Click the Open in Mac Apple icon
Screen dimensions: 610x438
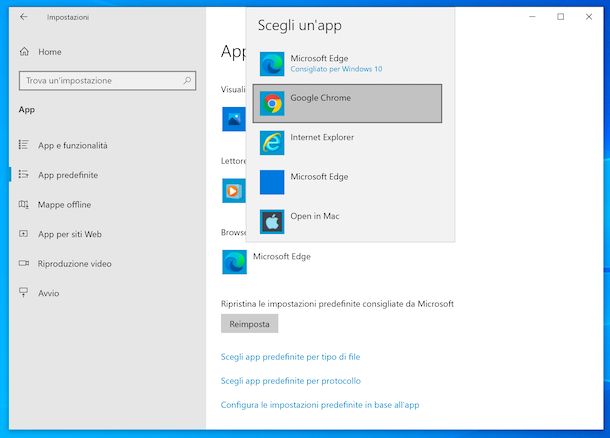272,221
